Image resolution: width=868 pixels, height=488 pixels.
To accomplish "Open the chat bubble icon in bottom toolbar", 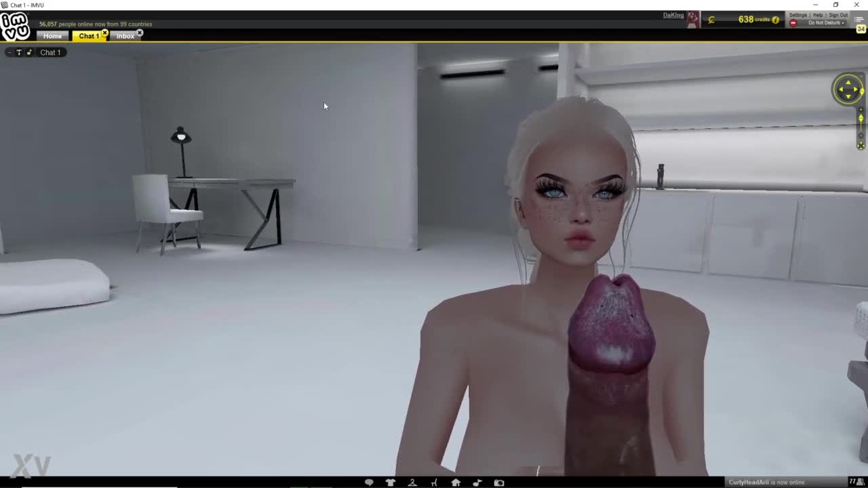I will pyautogui.click(x=369, y=483).
